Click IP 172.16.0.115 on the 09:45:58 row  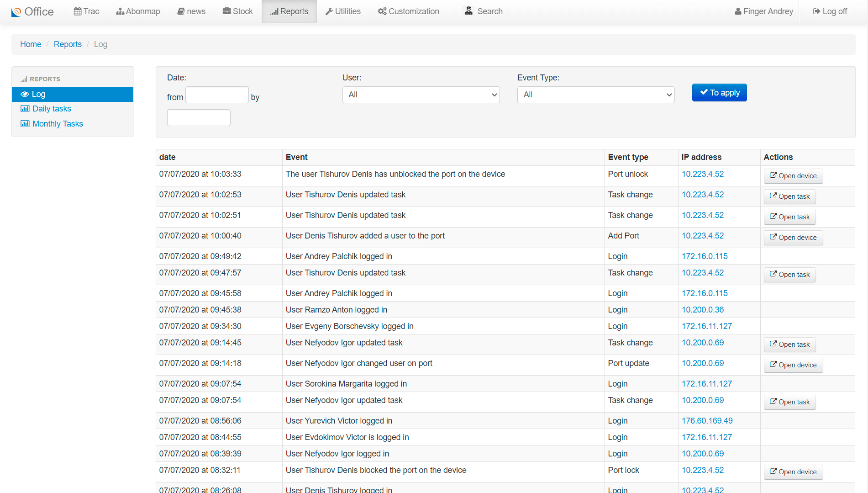click(x=705, y=293)
